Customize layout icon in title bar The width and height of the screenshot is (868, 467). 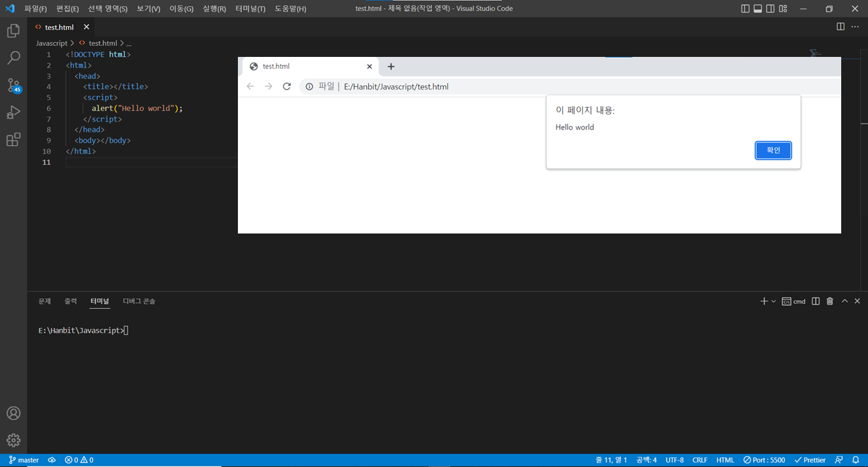pos(784,9)
